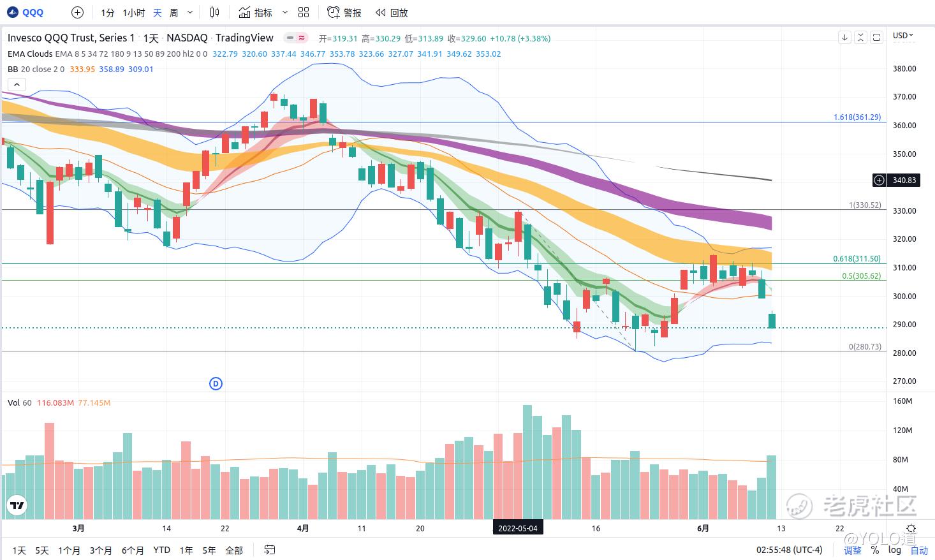Open the chart layout grid icon
935x560 pixels.
coord(304,12)
